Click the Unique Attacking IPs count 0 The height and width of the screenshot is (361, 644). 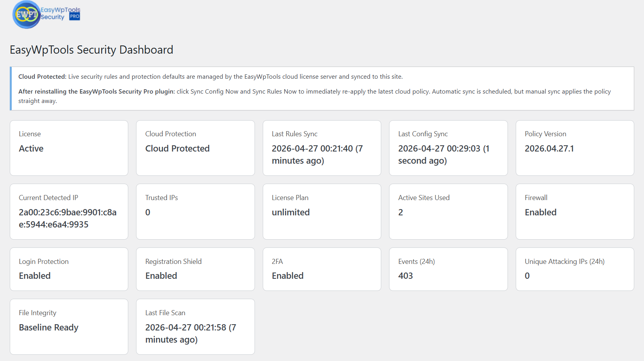click(527, 276)
